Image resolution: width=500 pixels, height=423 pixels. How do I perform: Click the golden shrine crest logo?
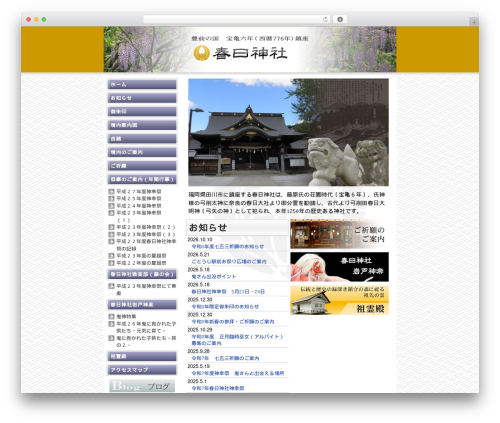pos(202,53)
